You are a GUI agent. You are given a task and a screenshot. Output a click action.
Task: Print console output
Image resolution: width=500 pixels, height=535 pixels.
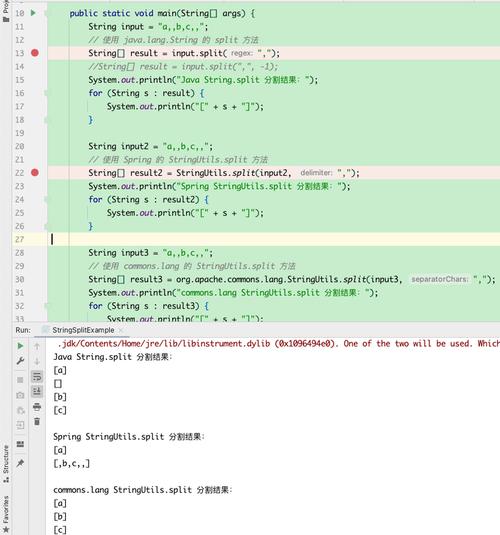37,407
